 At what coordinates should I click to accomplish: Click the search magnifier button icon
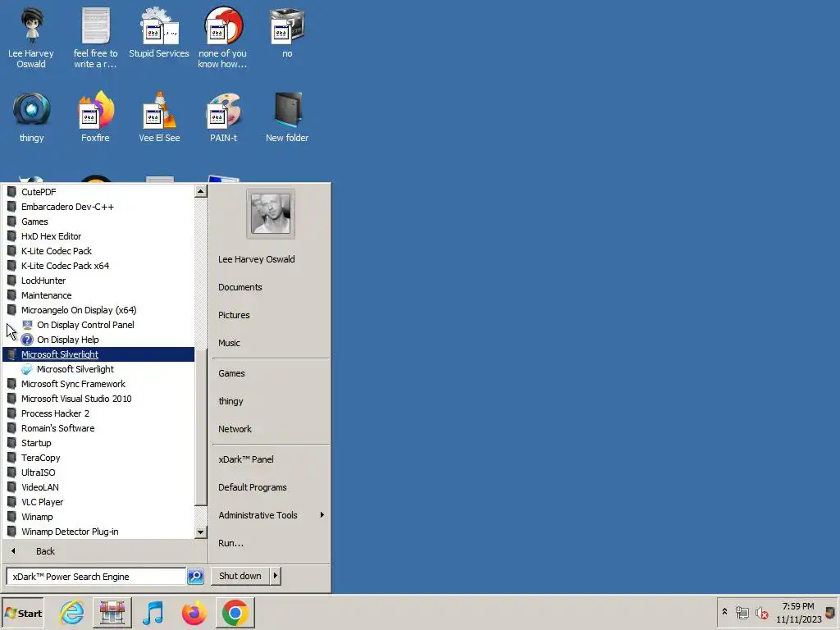[x=195, y=577]
